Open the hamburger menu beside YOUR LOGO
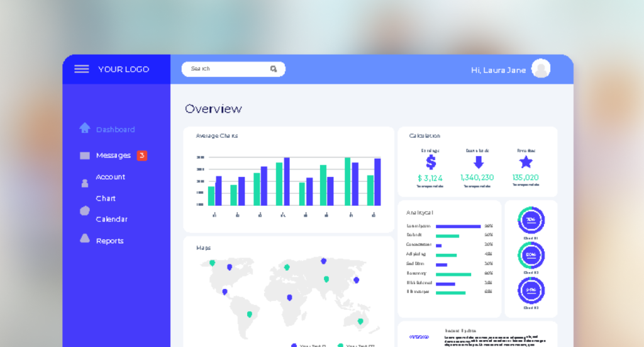The height and width of the screenshot is (347, 644). [82, 69]
